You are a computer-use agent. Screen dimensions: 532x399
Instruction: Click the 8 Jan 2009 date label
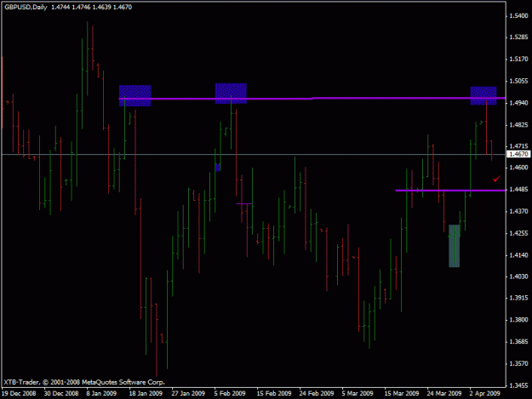(x=101, y=393)
